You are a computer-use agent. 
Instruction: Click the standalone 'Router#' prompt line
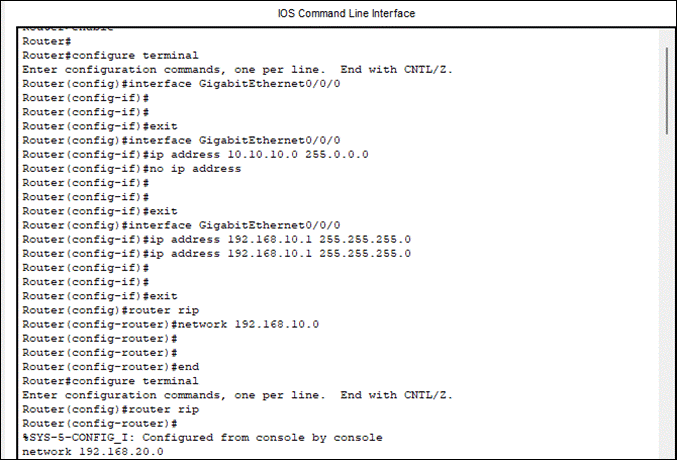(x=47, y=41)
